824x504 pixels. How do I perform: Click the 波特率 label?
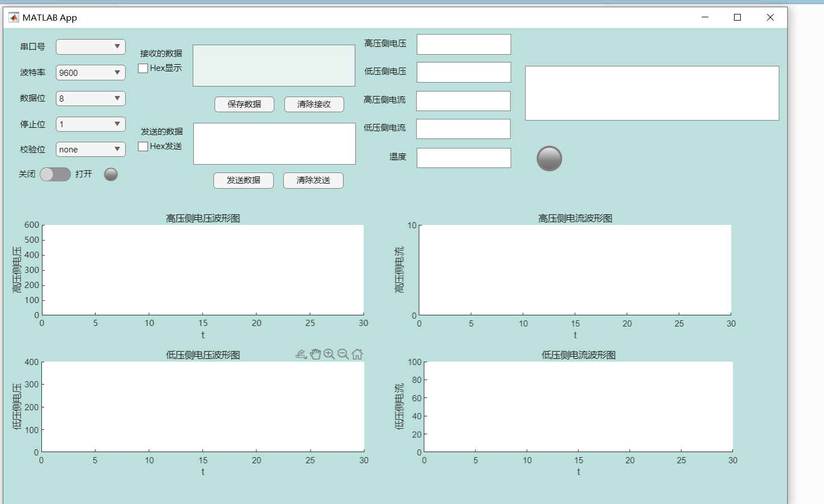coord(32,73)
